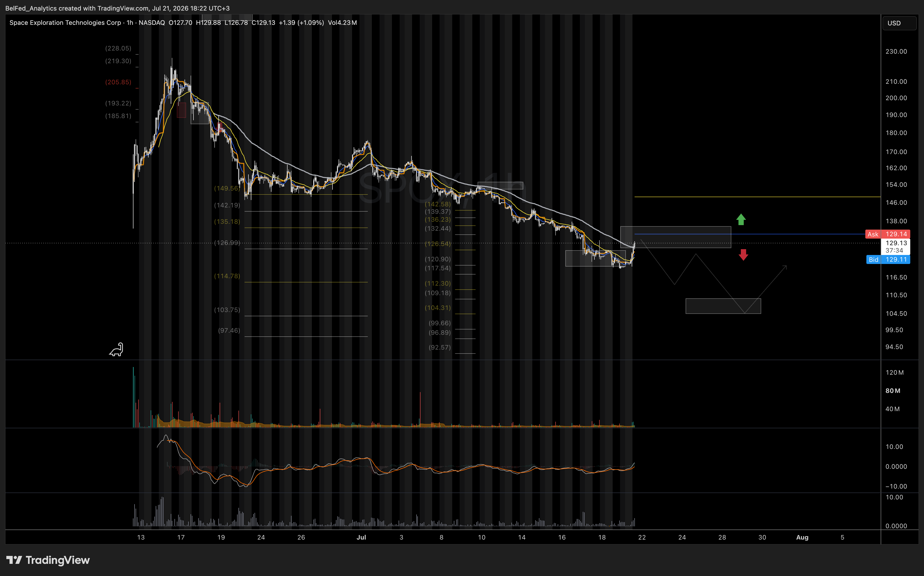Viewport: 924px width, 576px height.
Task: Click the red Ask 129.14 price label
Action: click(888, 234)
